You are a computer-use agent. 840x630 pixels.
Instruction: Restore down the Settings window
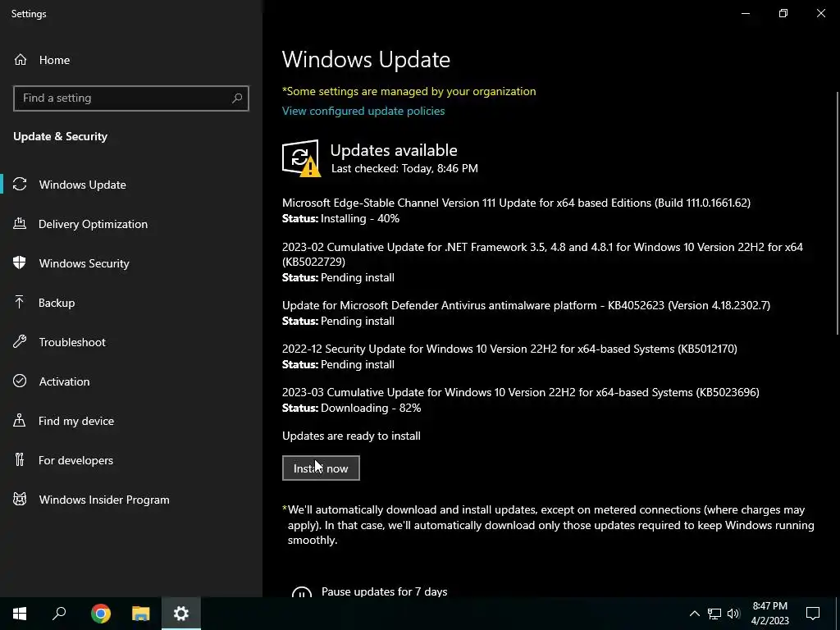(x=783, y=13)
